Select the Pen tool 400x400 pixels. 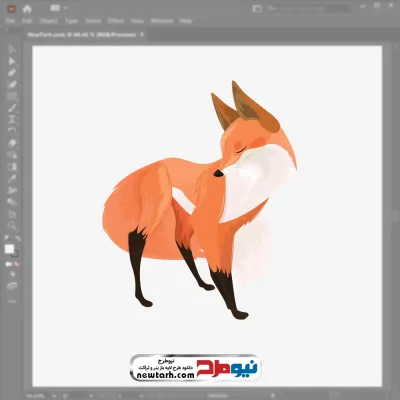(x=12, y=73)
